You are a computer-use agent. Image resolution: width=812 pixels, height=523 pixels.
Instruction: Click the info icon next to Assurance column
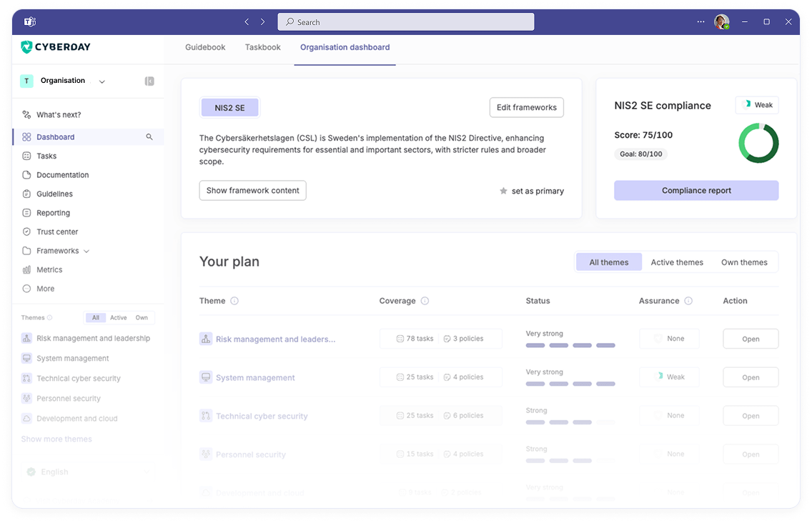coord(688,301)
